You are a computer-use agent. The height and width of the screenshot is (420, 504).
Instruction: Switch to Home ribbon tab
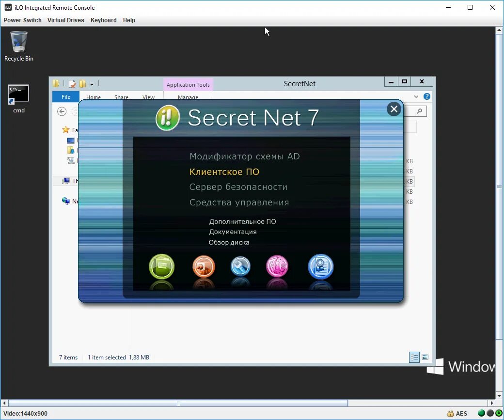(x=93, y=97)
